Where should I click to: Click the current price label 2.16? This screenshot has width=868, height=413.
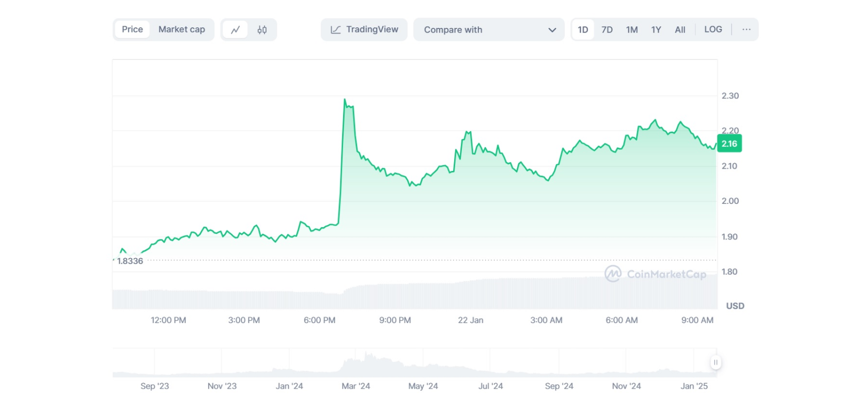coord(730,144)
